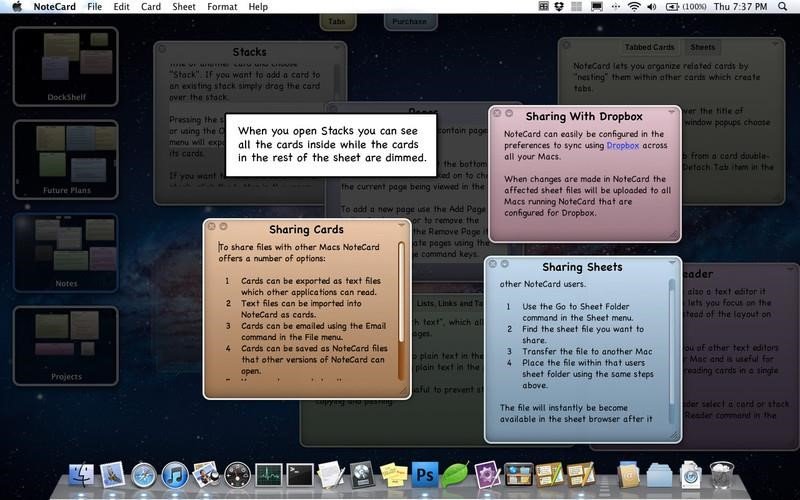Open the Sharing Sheets card menu triangle

[x=672, y=263]
